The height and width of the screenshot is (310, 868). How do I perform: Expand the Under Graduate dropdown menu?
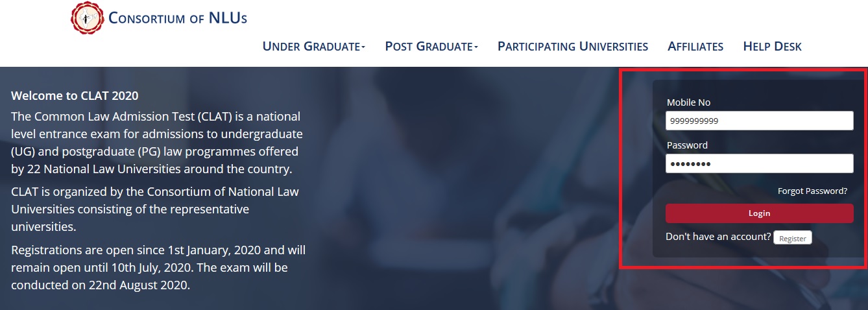314,46
